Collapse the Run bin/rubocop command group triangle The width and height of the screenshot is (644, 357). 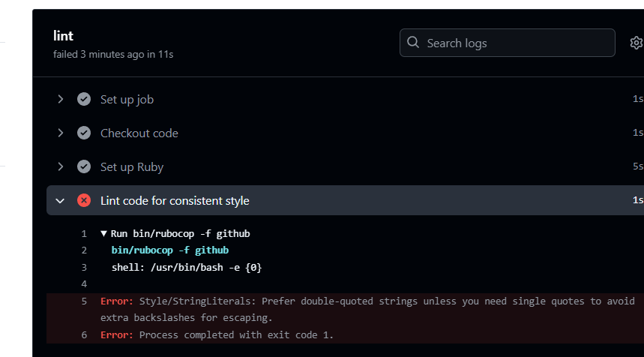click(x=104, y=233)
